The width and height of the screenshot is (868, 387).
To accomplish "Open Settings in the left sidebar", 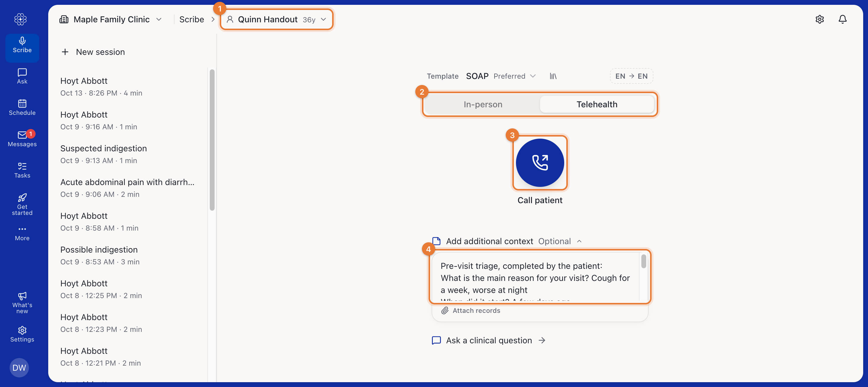I will click(x=22, y=335).
